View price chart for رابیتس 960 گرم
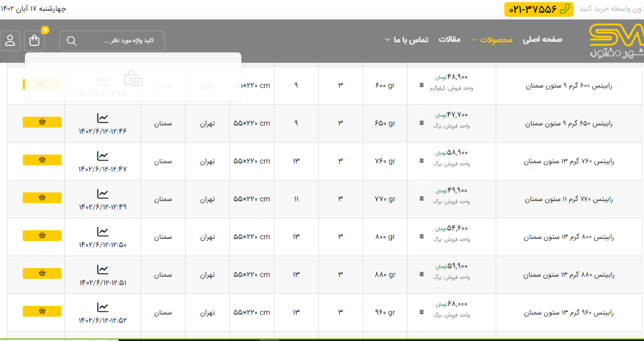Image resolution: width=644 pixels, height=341 pixels. coord(102,307)
